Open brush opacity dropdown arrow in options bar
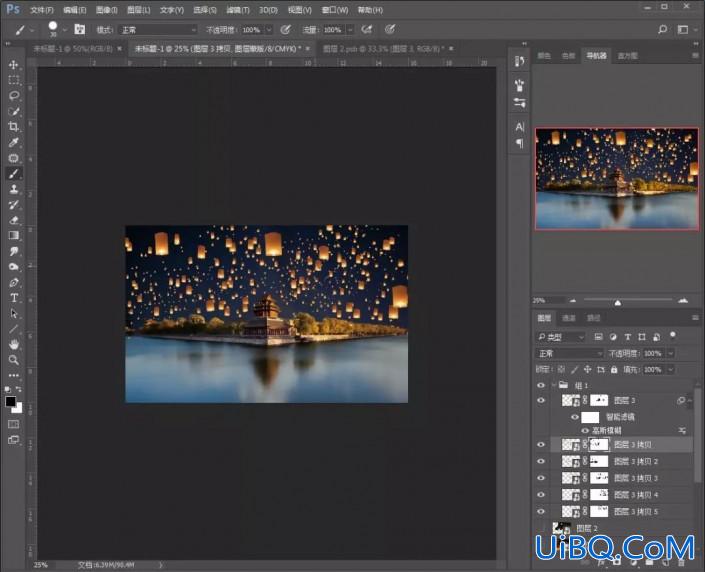This screenshot has width=705, height=572. tap(269, 30)
